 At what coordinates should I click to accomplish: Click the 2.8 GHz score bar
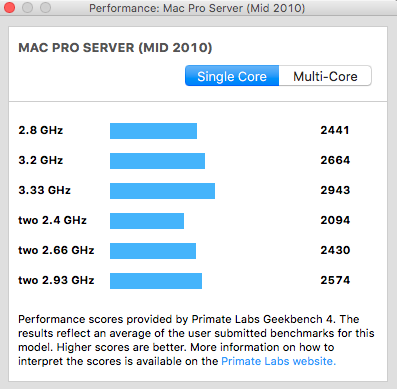[153, 131]
